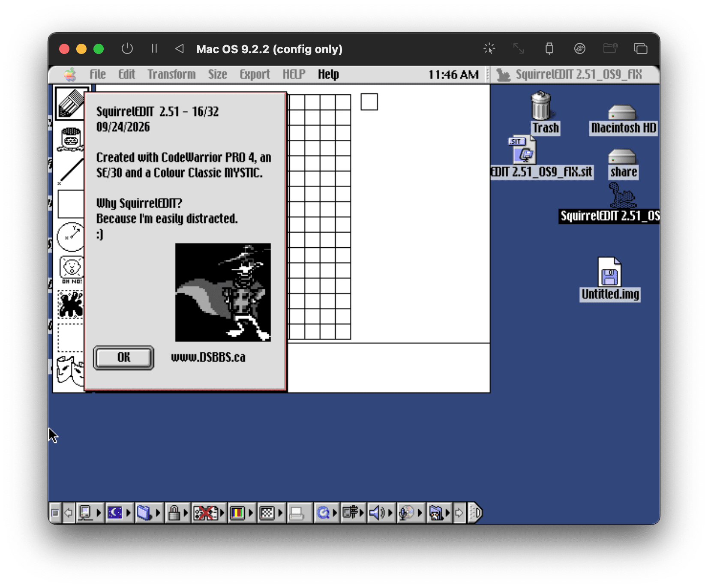708x588 pixels.
Task: Toggle UTM capture mouse cursor
Action: (489, 49)
